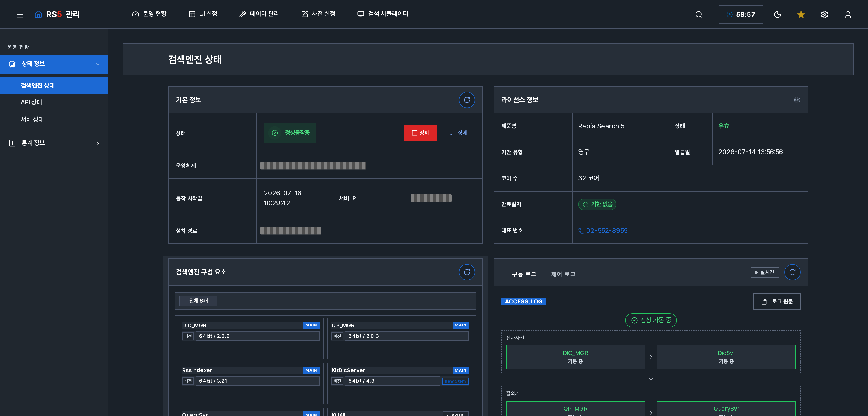Expand the 통계 정보 sidebar section

[54, 143]
